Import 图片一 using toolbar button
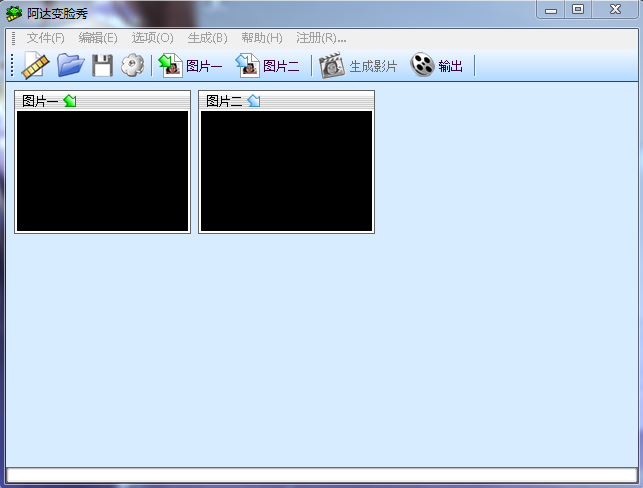The height and width of the screenshot is (488, 643). 190,66
